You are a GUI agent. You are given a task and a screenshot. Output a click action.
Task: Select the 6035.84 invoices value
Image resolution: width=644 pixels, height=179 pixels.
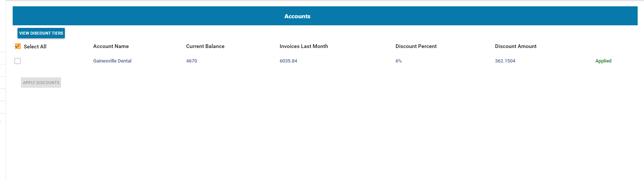coord(288,61)
